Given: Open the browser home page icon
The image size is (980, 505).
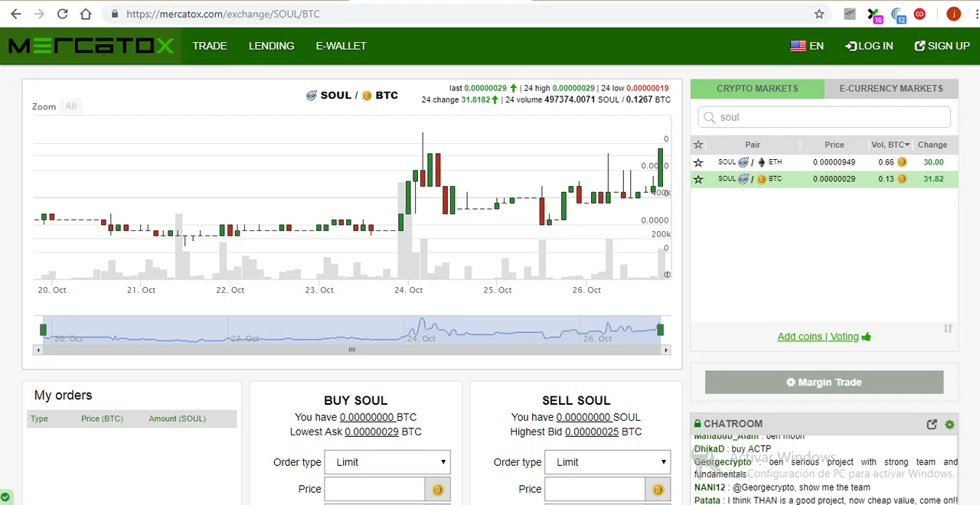Looking at the screenshot, I should tap(86, 14).
